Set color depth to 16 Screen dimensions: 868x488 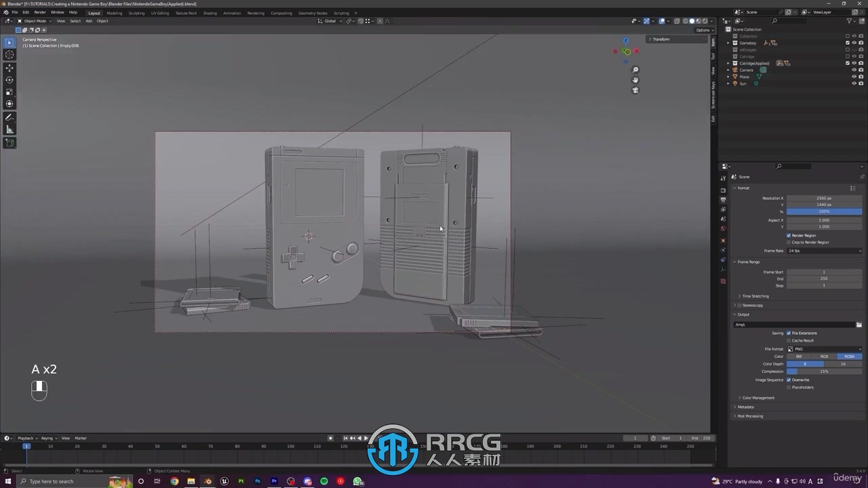843,364
